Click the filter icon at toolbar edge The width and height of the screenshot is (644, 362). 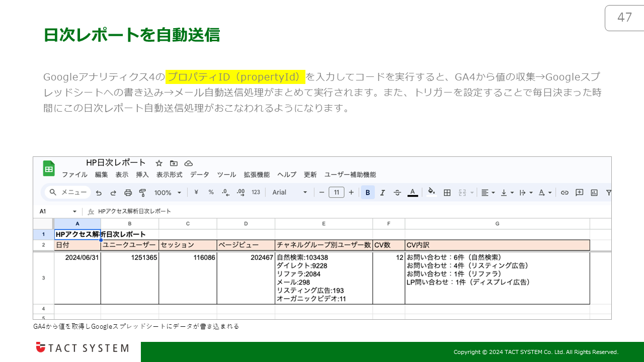click(x=608, y=192)
